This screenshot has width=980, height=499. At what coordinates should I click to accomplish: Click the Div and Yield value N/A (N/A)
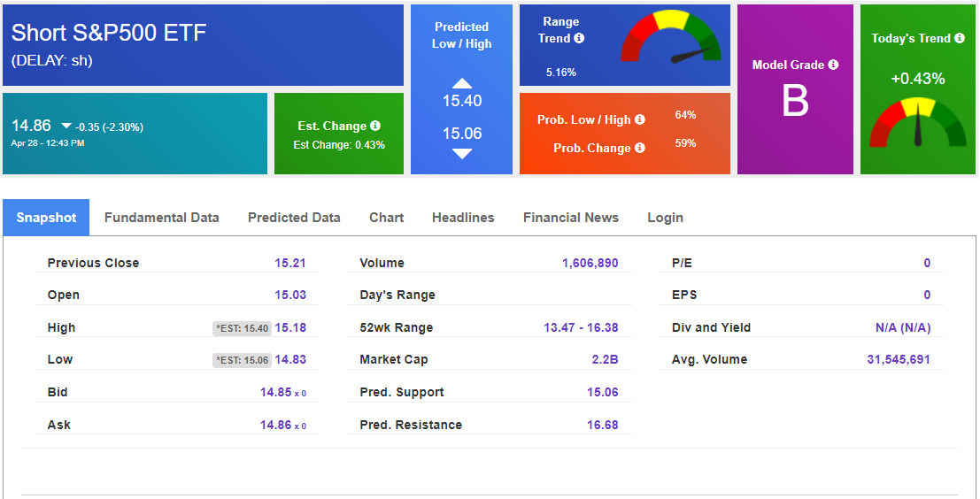902,327
